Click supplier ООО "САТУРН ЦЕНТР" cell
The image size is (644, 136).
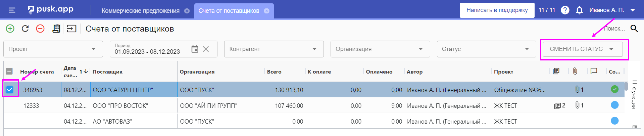point(134,90)
